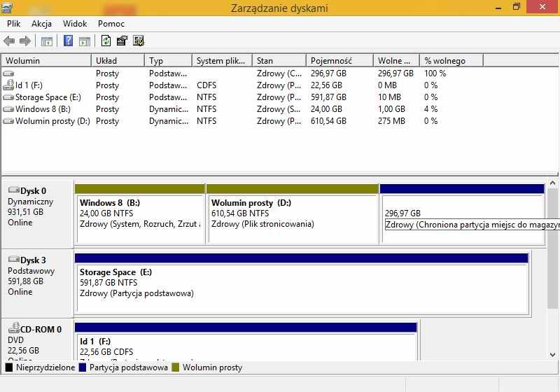The image size is (560, 392).
Task: Click the drive icon of Storage Space (E:)
Action: (x=8, y=97)
